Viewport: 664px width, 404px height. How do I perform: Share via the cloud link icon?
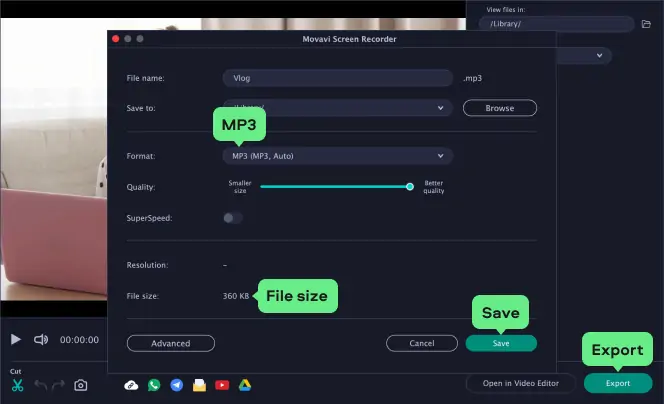[x=131, y=385]
